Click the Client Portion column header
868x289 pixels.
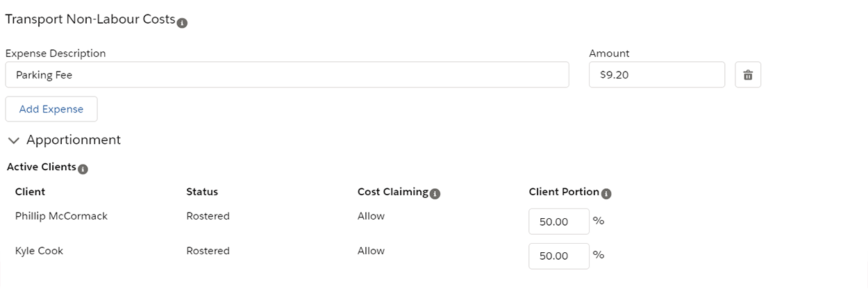(564, 192)
